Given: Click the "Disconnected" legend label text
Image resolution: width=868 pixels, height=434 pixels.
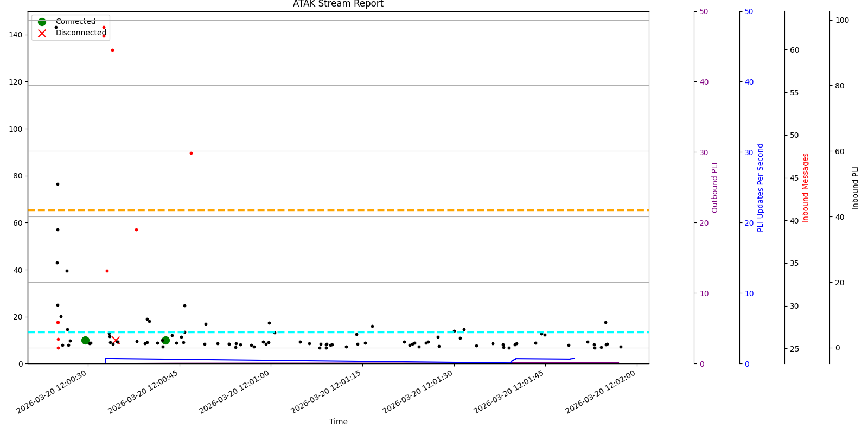Looking at the screenshot, I should tap(81, 33).
